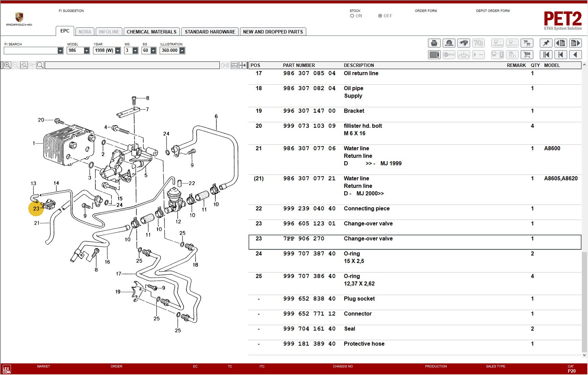Jump to the very first record icon

pyautogui.click(x=546, y=55)
